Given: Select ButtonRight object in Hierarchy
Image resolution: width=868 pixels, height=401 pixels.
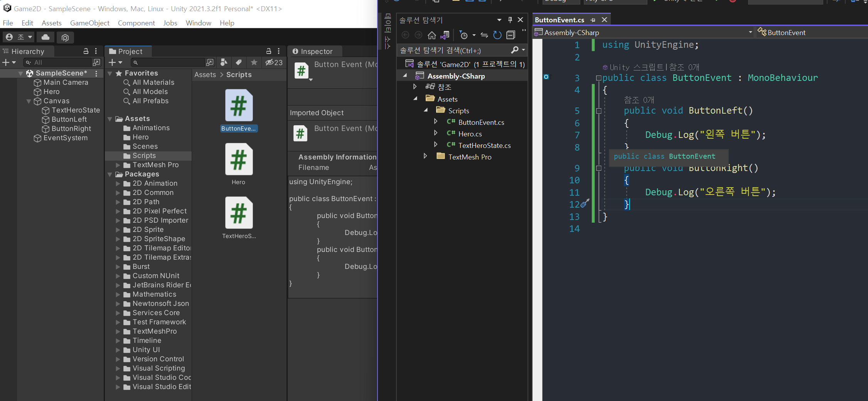Looking at the screenshot, I should tap(71, 129).
